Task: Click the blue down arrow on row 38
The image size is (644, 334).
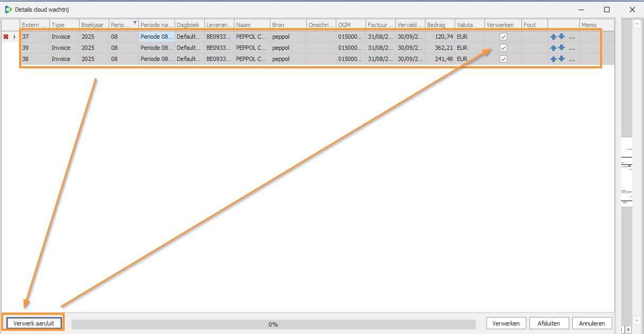Action: pyautogui.click(x=561, y=59)
